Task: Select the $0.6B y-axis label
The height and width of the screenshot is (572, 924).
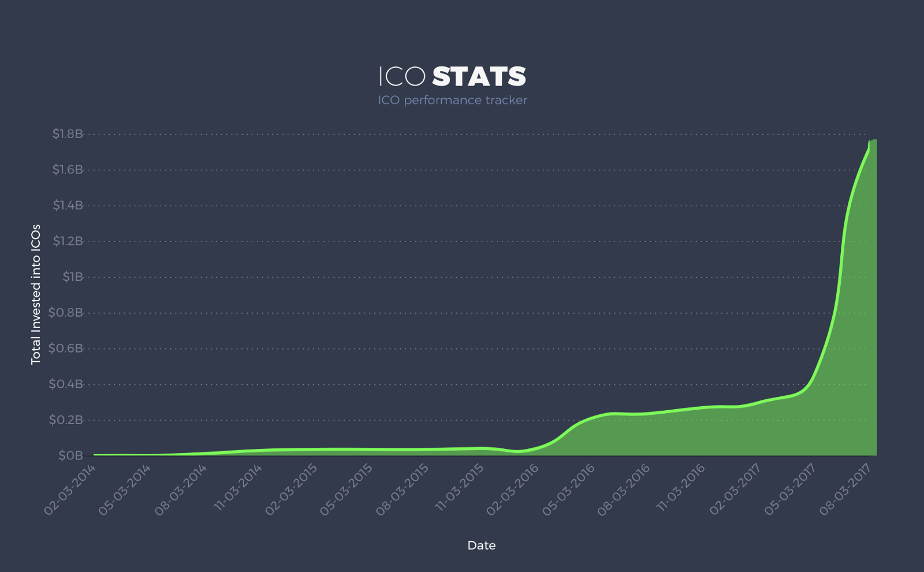Action: coord(65,348)
